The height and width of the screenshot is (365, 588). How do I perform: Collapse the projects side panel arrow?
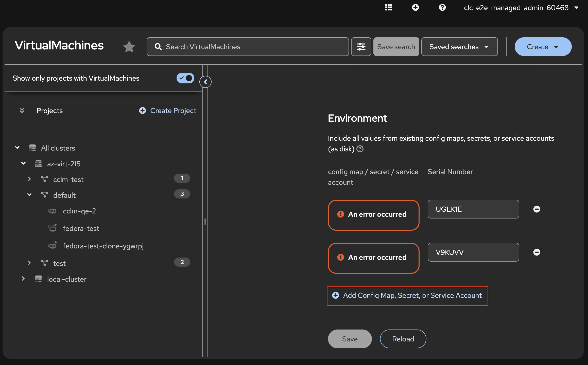205,82
